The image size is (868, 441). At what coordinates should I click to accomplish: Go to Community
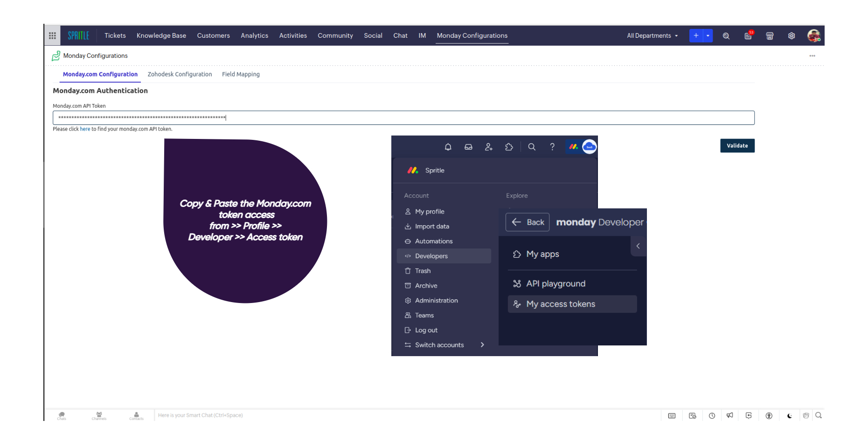tap(335, 35)
